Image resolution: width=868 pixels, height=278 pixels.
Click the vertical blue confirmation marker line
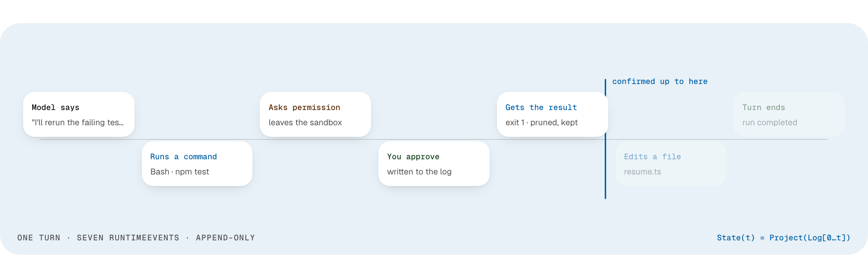click(605, 139)
